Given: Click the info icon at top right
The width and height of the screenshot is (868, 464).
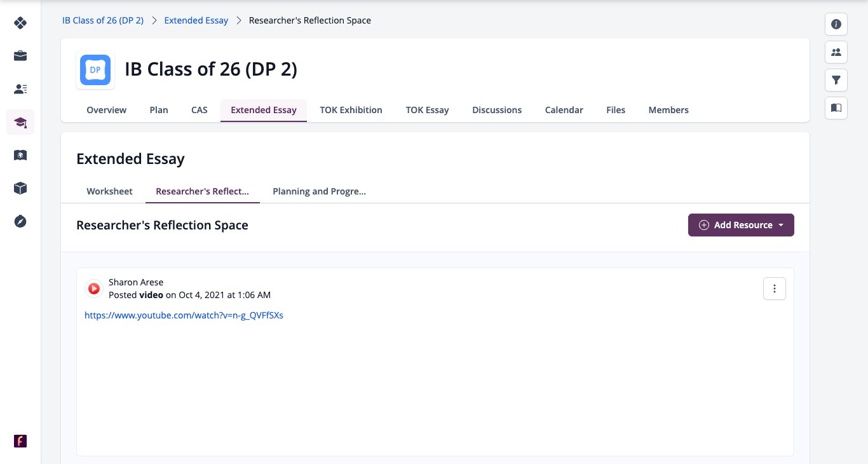Looking at the screenshot, I should [x=836, y=24].
